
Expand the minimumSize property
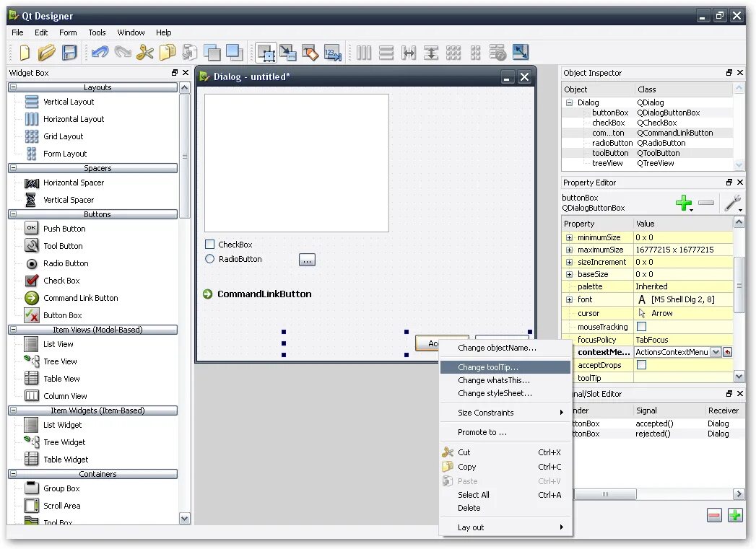570,237
